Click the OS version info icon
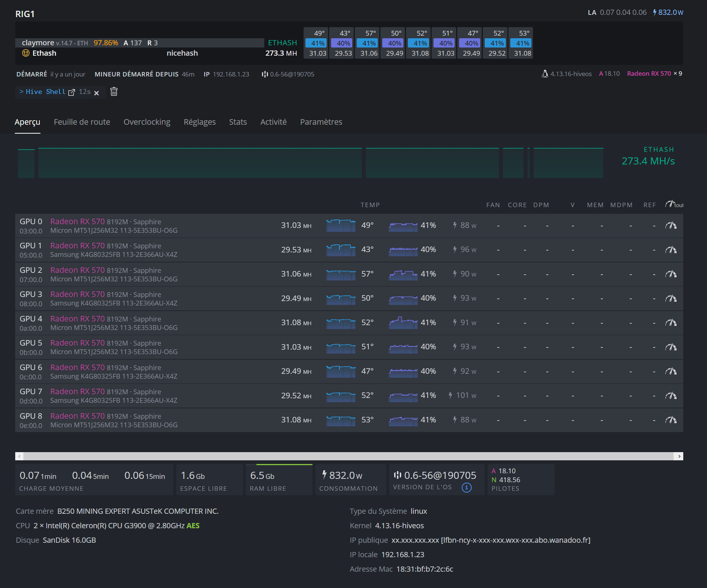The image size is (707, 588). [467, 487]
